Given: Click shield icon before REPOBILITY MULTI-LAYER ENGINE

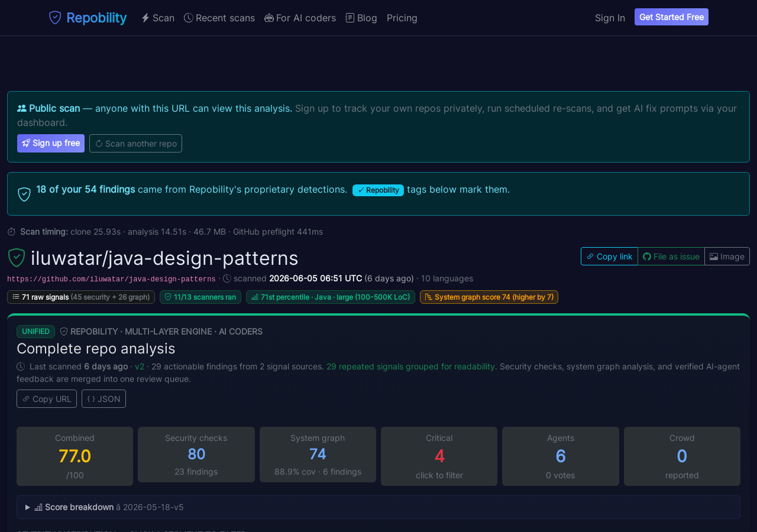Looking at the screenshot, I should pos(64,332).
